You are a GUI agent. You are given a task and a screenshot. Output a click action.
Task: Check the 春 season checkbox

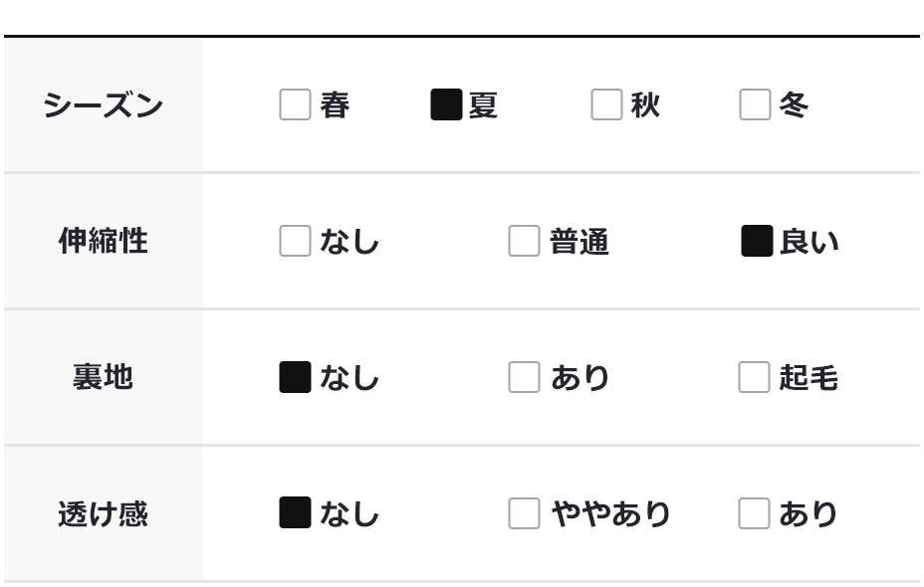295,104
